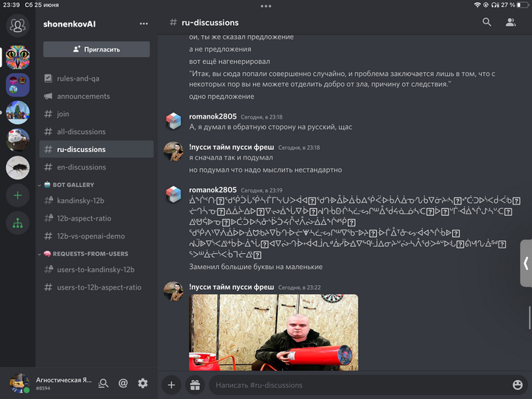Open the beetle server icon
Viewport: 532px width, 399px height.
pyautogui.click(x=17, y=168)
